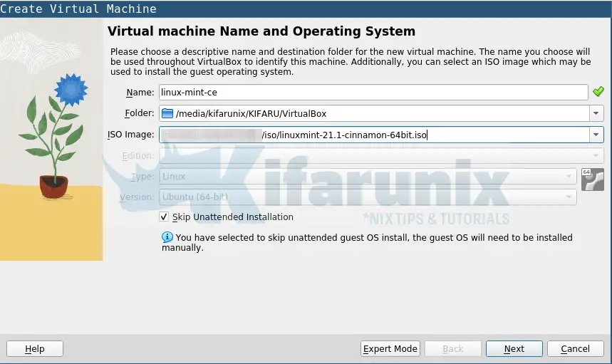Open the Type Linux dropdown
The image size is (612, 364).
pyautogui.click(x=368, y=177)
